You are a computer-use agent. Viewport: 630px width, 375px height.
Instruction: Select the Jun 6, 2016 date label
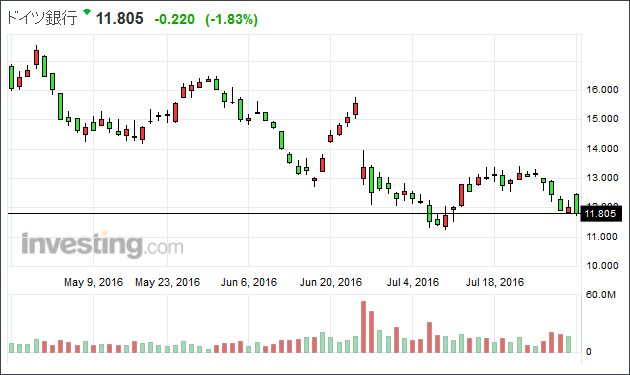pyautogui.click(x=249, y=282)
